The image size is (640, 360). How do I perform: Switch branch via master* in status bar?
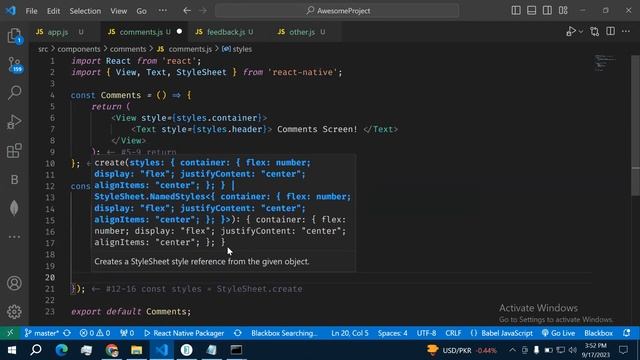click(x=42, y=333)
